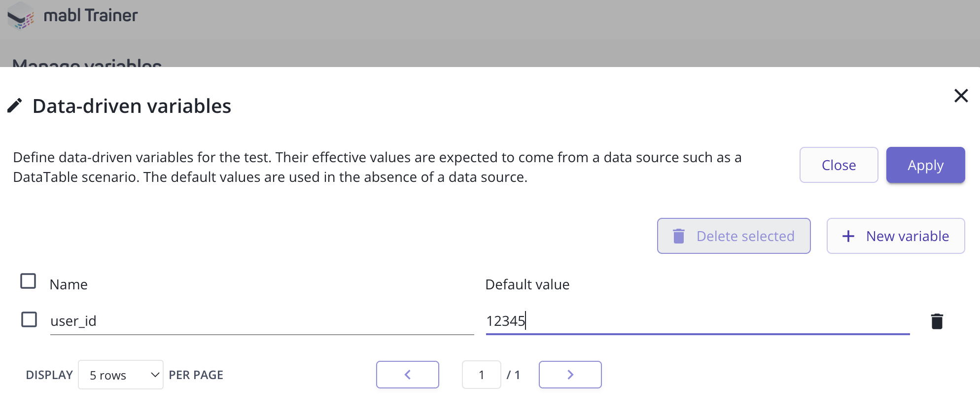Toggle the select-all checkbox in the header

coord(28,281)
